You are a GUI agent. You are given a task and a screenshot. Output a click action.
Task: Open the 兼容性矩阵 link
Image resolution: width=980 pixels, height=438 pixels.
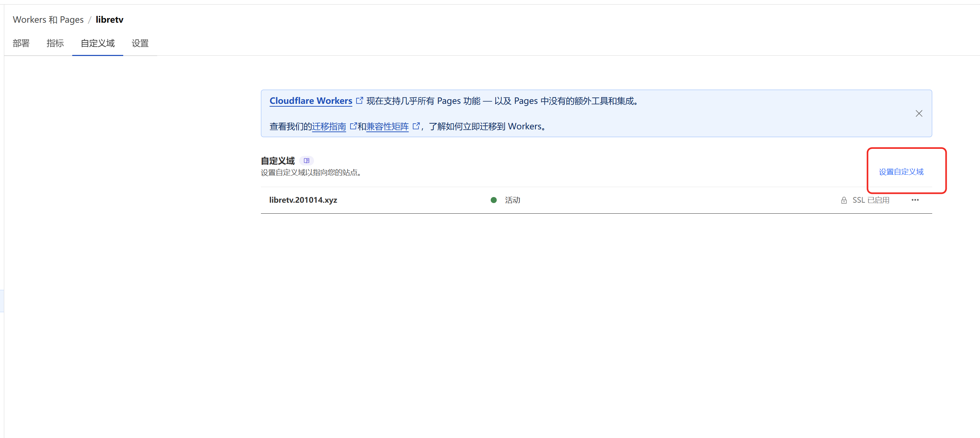tap(387, 126)
